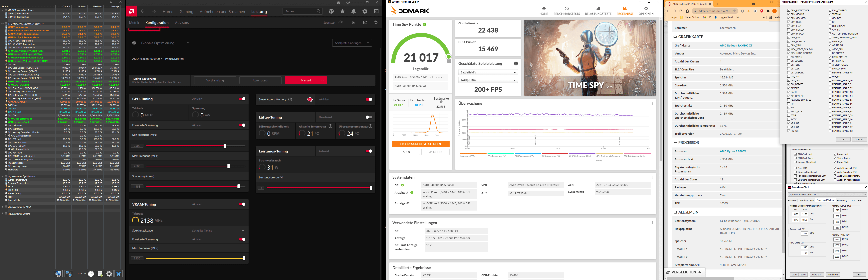The image size is (868, 280).
Task: Open 1440p Ultra resolution dropdown
Action: [x=488, y=80]
